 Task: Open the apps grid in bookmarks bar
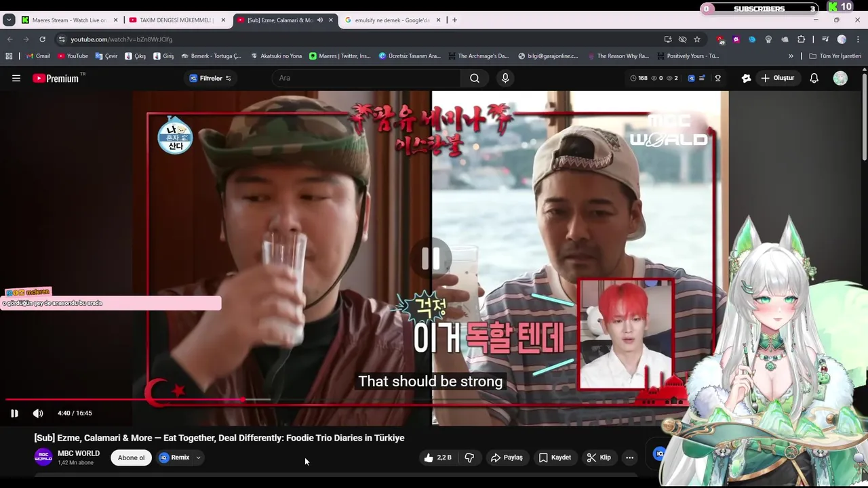9,56
